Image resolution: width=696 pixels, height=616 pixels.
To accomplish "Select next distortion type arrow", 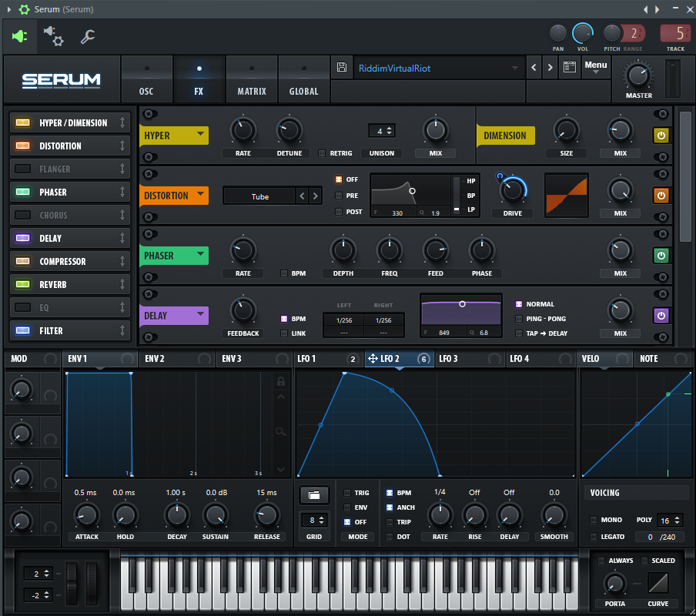I will pos(316,196).
